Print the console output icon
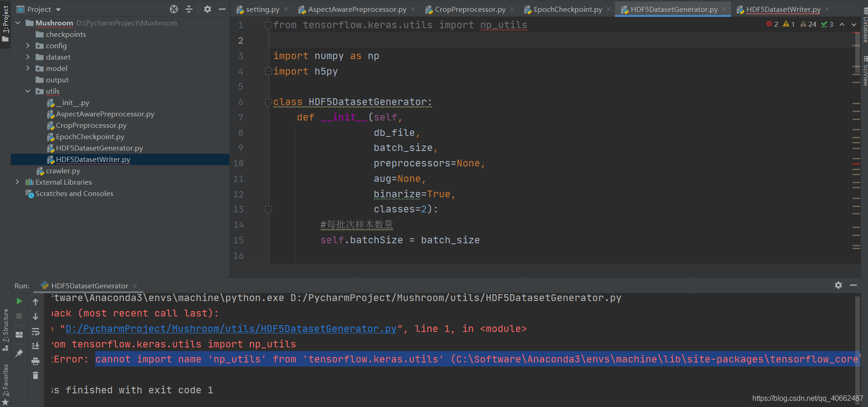868x407 pixels. pos(36,361)
